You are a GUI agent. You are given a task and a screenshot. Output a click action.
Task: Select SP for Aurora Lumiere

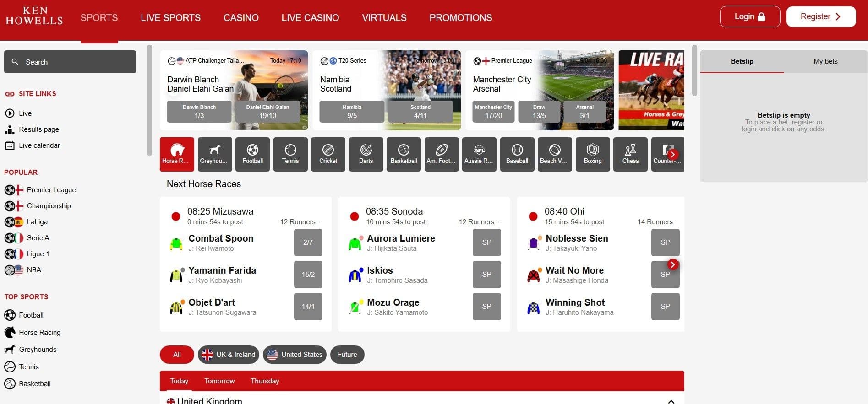[486, 242]
